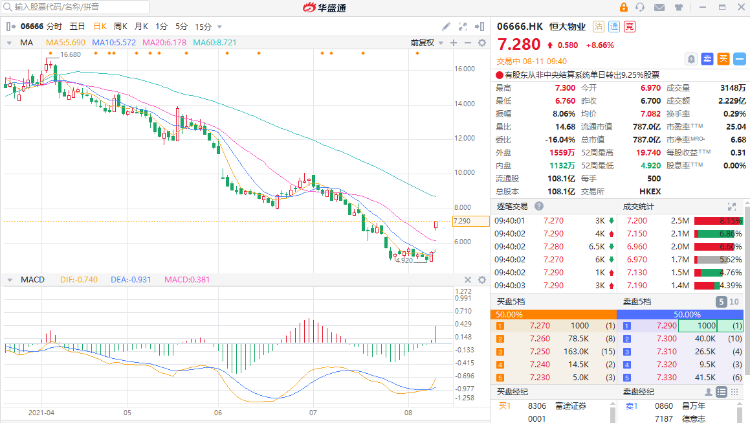The height and width of the screenshot is (423, 750).
Task: Click the 7.290 price axis label
Action: point(471,221)
